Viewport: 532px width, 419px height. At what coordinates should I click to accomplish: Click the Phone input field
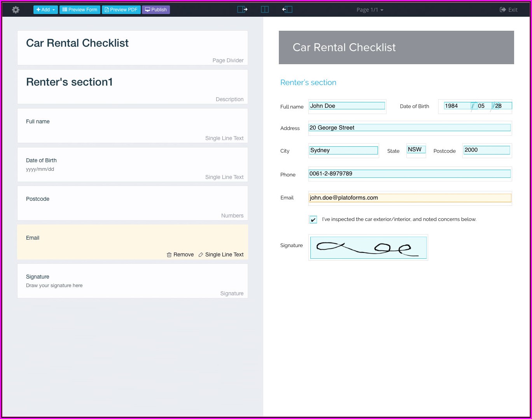pos(409,174)
